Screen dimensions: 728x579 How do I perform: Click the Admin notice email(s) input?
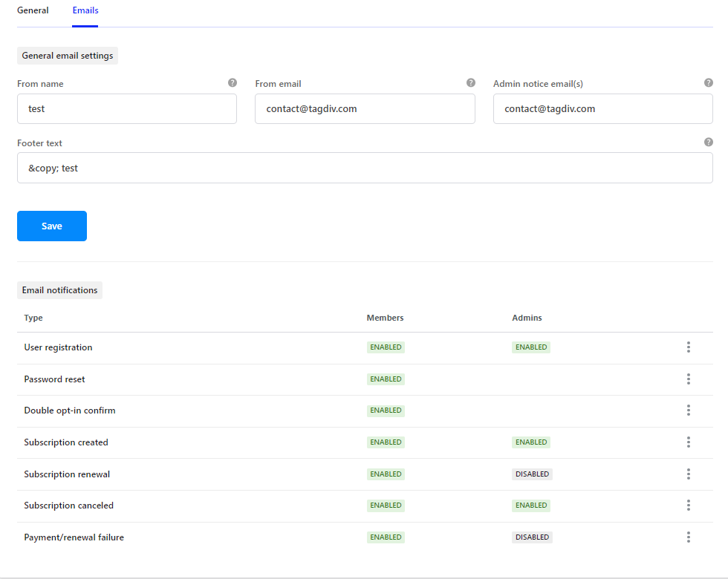pos(603,108)
